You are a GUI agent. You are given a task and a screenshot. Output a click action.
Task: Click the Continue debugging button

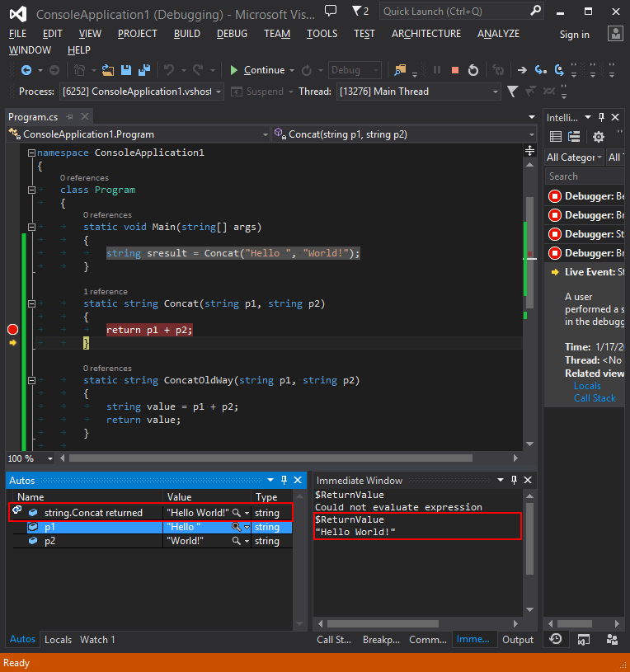point(256,70)
